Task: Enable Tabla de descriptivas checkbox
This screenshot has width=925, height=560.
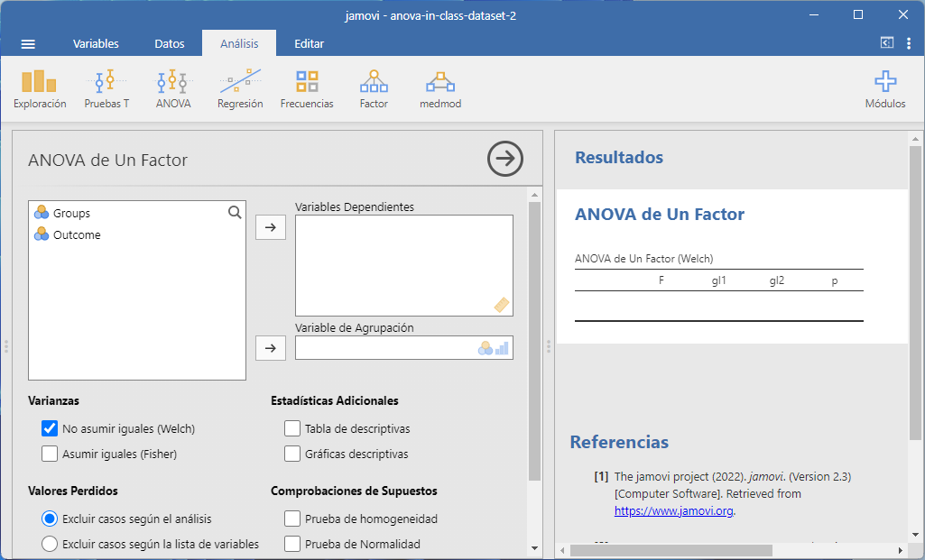Action: coord(292,429)
